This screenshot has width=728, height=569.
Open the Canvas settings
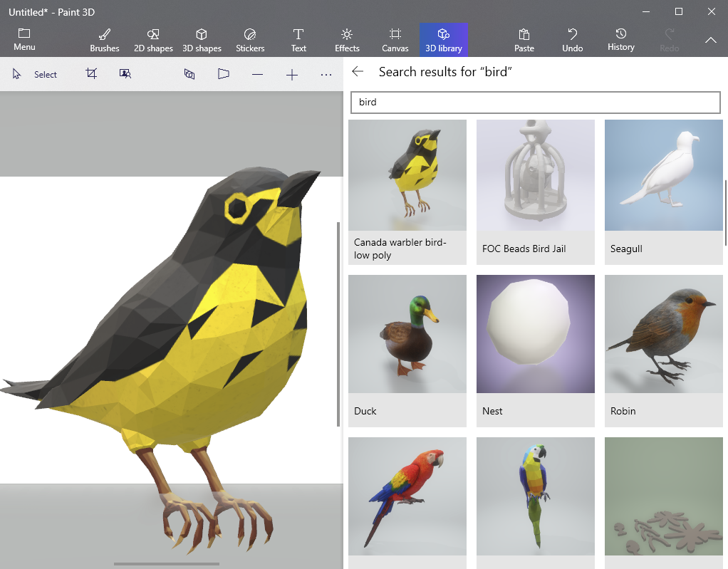tap(395, 41)
